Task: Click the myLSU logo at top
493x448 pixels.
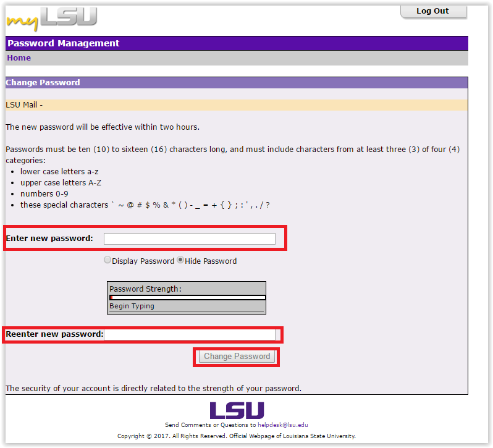Action: click(52, 19)
